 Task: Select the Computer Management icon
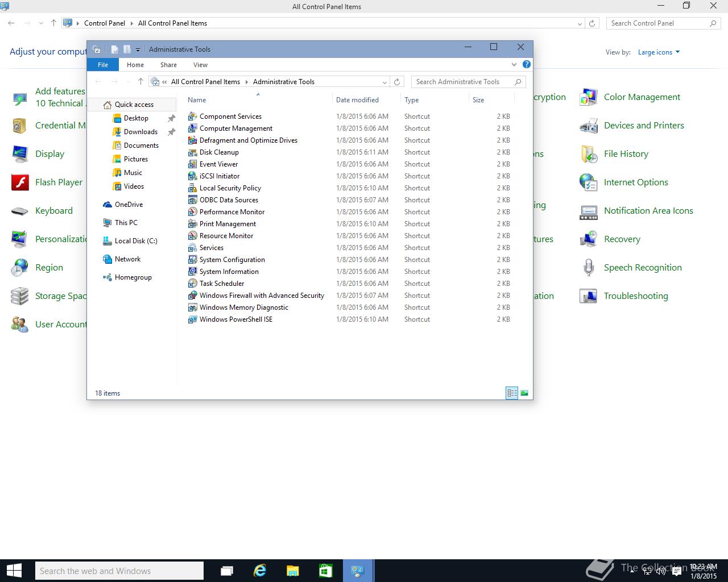(192, 128)
